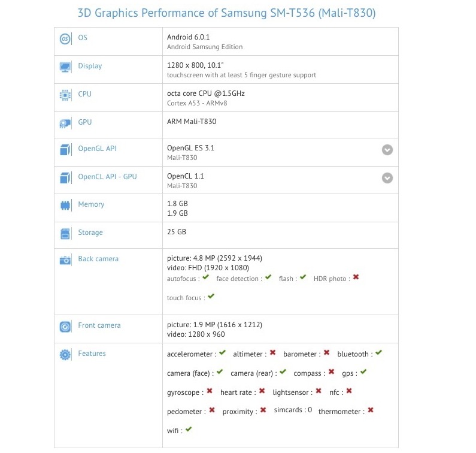The height and width of the screenshot is (453, 476).
Task: Click the Front camera label
Action: (99, 325)
